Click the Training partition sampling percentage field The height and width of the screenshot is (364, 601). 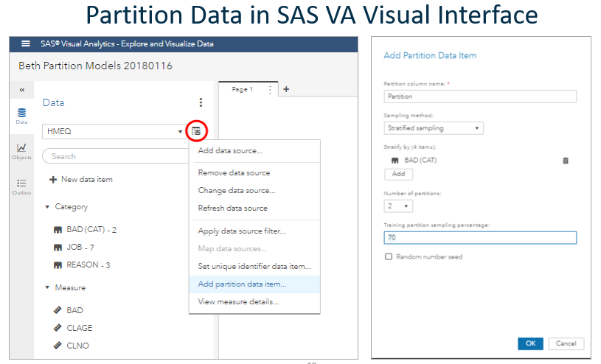coord(480,238)
